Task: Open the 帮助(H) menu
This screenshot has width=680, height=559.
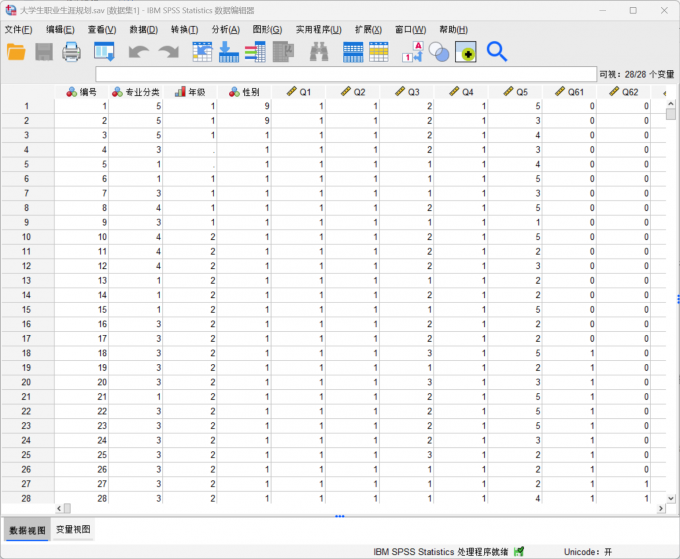Action: (453, 29)
